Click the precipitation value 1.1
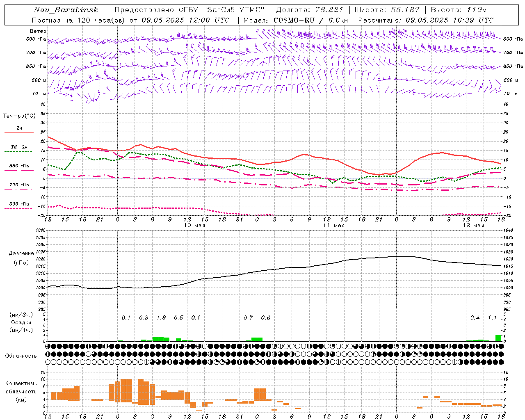Screen dimensions: 525x420 pyautogui.click(x=492, y=317)
